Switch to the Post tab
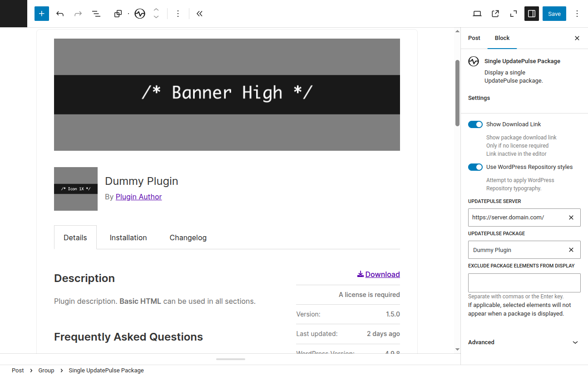The width and height of the screenshot is (588, 376). (x=474, y=38)
